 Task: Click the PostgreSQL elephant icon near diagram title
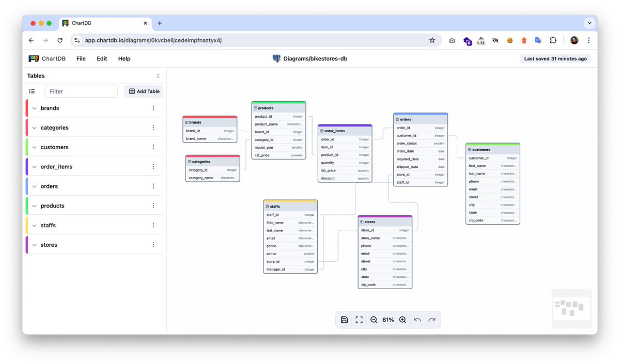point(276,59)
